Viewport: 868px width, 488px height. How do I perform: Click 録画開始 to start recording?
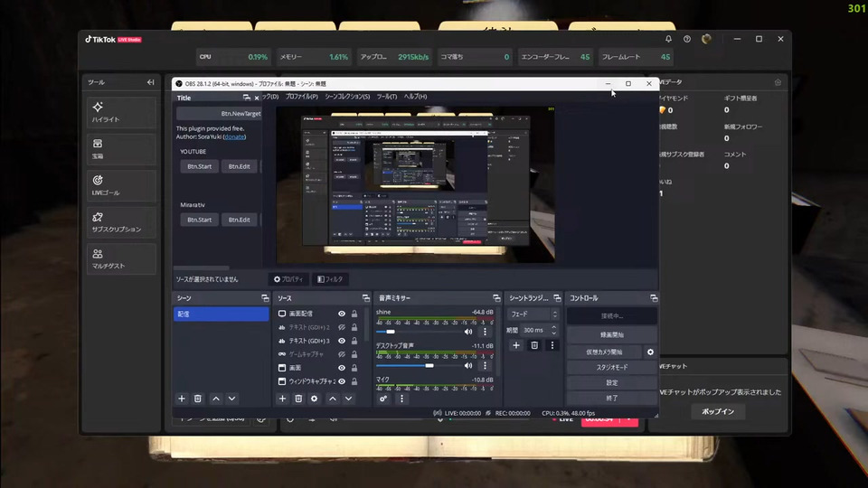tap(612, 334)
